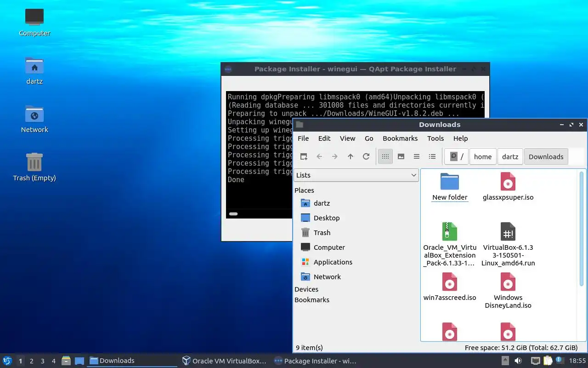Select Oracle VM VirtualBox Extension Pack file

(450, 244)
